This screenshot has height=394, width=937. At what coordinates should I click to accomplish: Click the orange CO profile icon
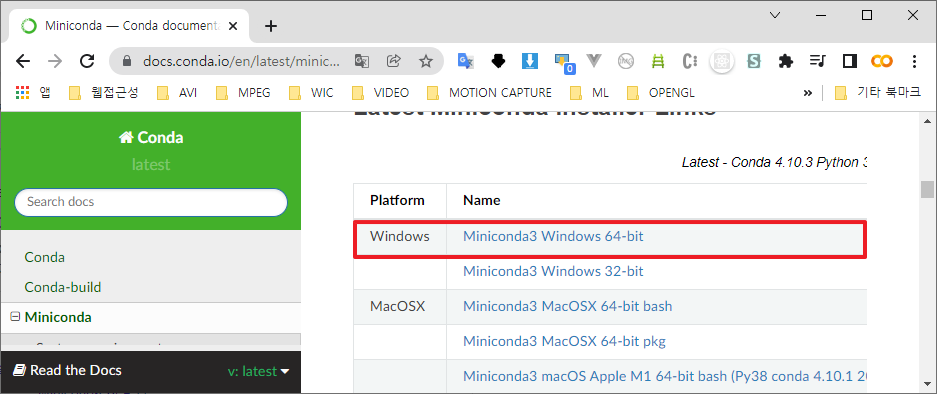tap(881, 61)
